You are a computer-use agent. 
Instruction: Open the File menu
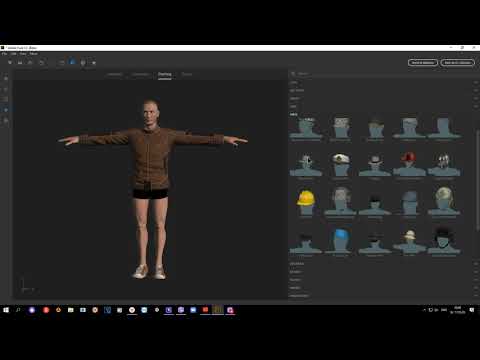(x=4, y=54)
